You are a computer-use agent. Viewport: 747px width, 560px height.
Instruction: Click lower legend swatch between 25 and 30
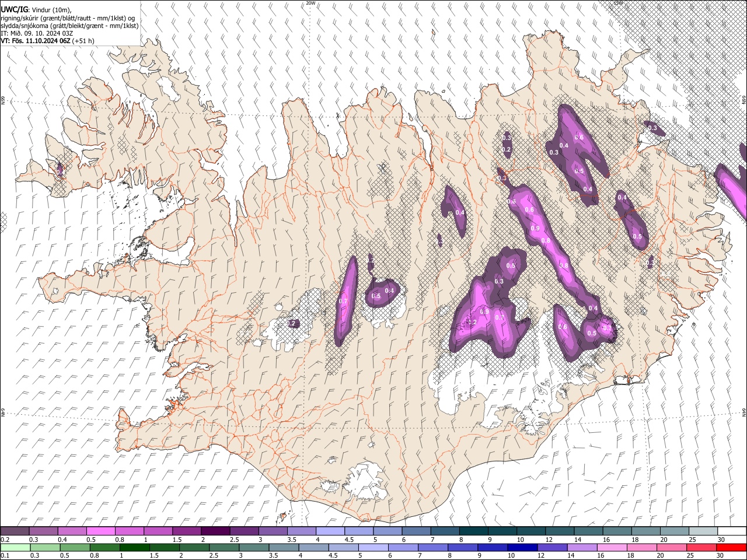700,547
